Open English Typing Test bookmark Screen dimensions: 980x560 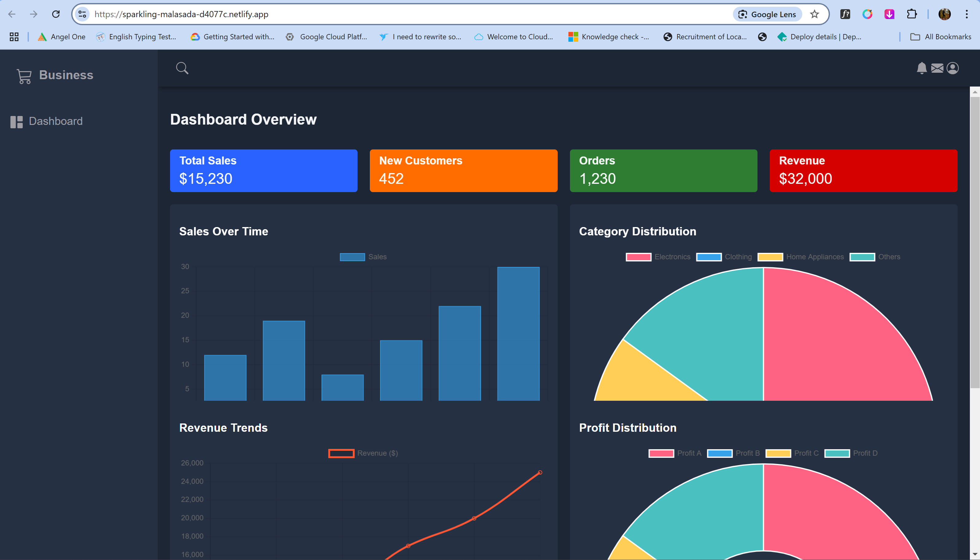[x=136, y=37]
